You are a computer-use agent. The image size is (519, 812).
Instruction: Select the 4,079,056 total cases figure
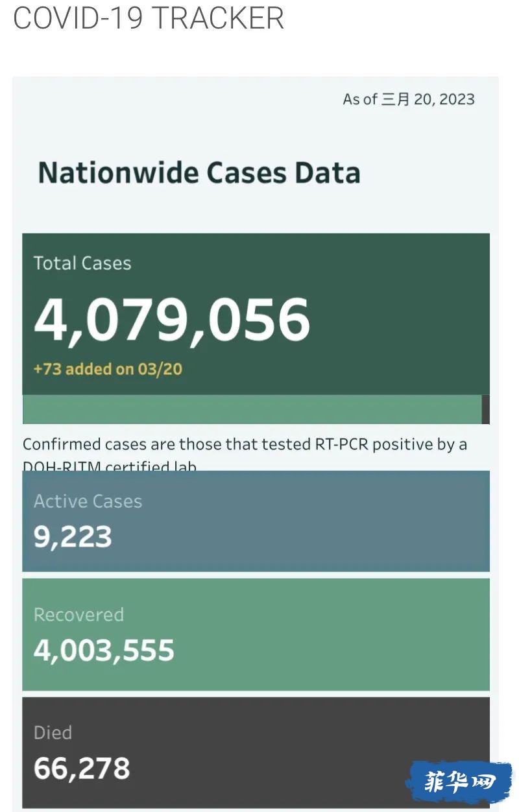point(172,320)
